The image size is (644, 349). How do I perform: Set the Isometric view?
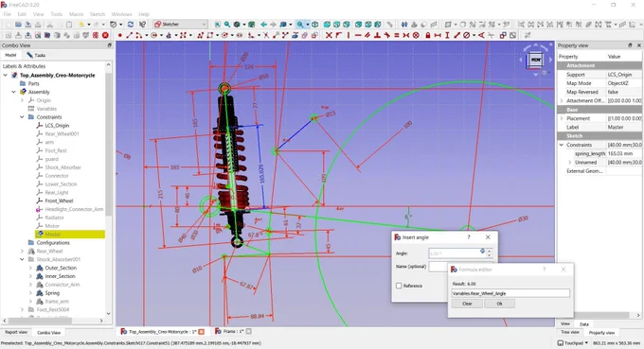[x=315, y=25]
